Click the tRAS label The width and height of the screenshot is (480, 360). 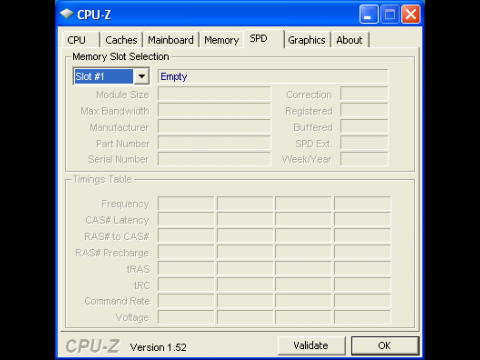pyautogui.click(x=138, y=269)
